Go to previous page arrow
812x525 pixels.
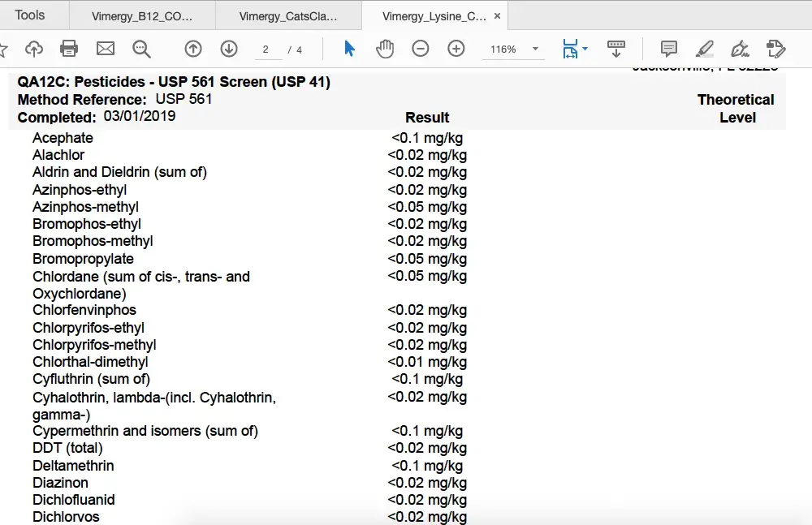coord(193,49)
